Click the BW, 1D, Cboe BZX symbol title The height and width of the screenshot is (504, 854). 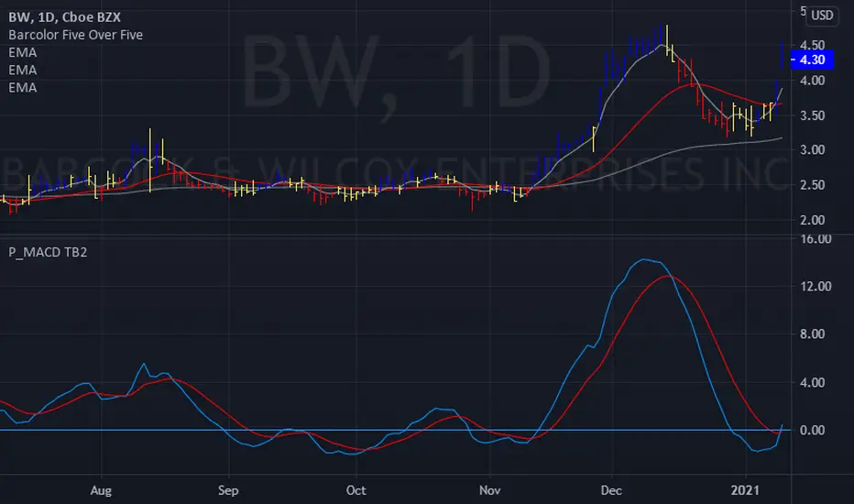pos(64,17)
